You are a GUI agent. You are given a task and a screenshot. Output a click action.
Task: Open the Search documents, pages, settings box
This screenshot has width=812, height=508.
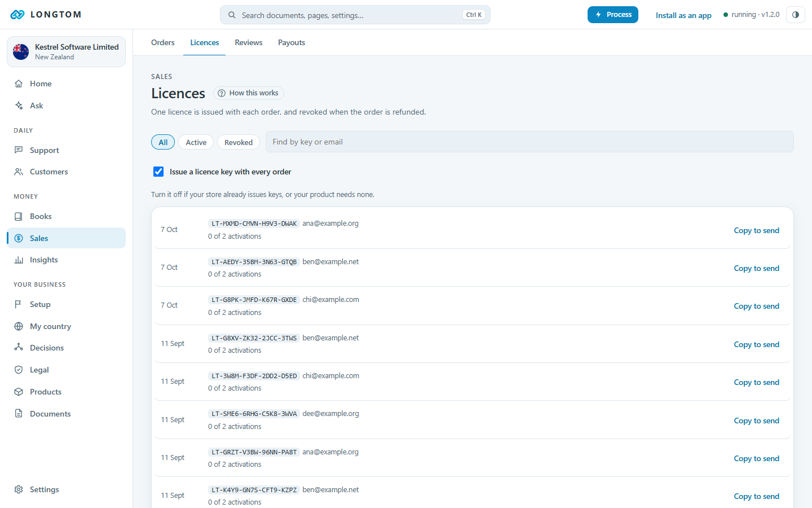tap(355, 15)
